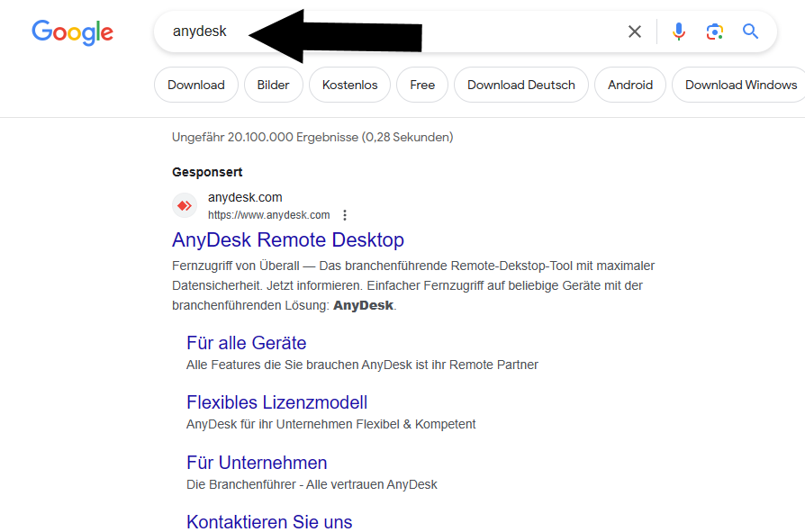
Task: Follow the Für Unternehmen sitelink
Action: [x=257, y=463]
